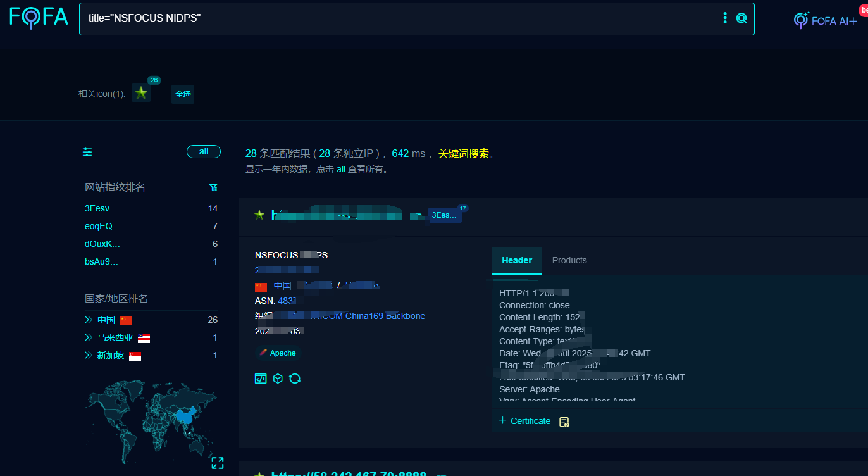This screenshot has height=476, width=868.
Task: Click the 全选 select-all button
Action: pos(183,94)
